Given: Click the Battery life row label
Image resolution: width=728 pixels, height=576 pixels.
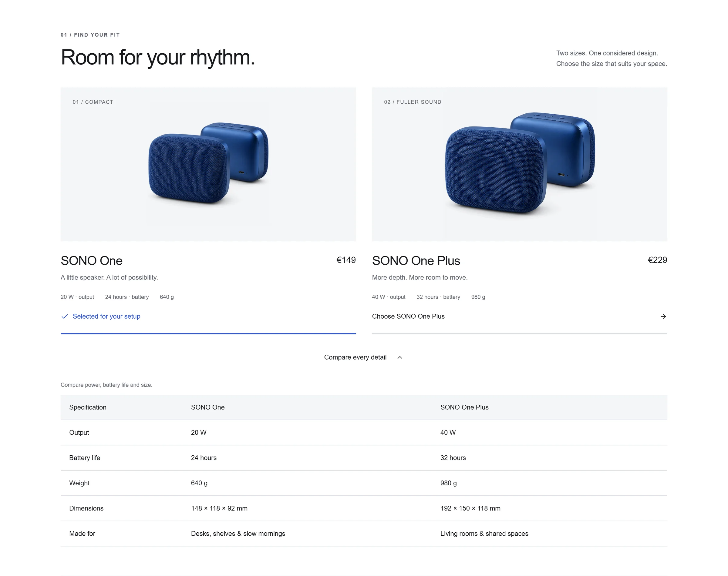Looking at the screenshot, I should click(85, 458).
